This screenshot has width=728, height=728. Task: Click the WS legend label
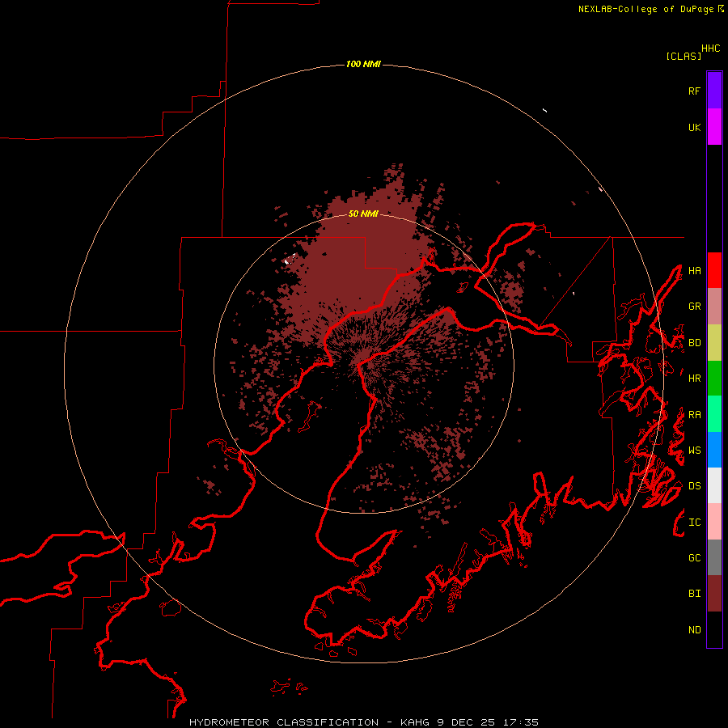[694, 451]
